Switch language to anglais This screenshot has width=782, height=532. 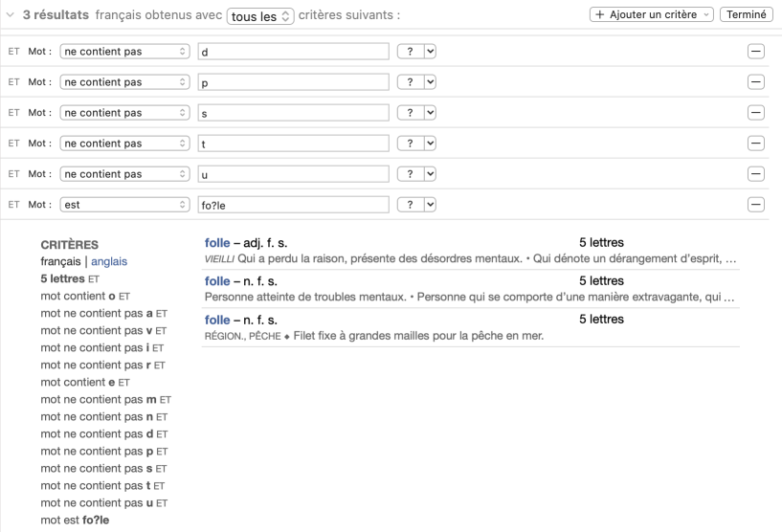(109, 261)
